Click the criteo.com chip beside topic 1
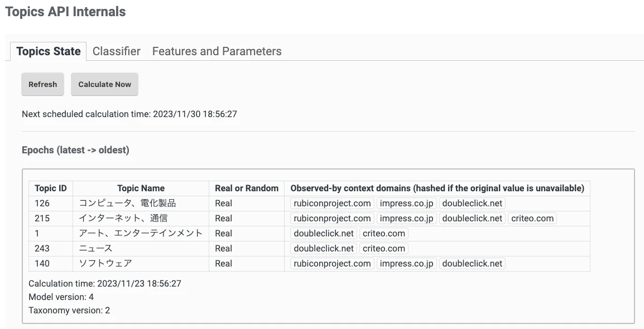Screen dimensions: 644x329 384,233
